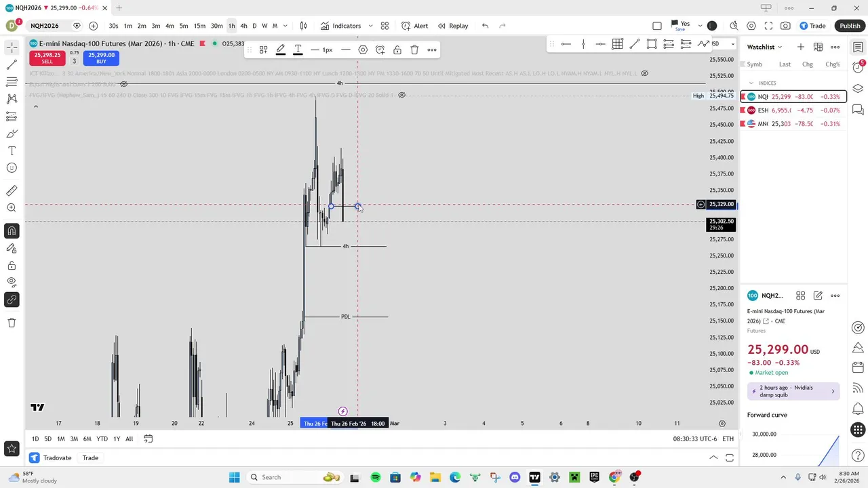The width and height of the screenshot is (868, 488).
Task: Toggle visibility of the FVG/IFVG indicator
Action: pos(401,95)
